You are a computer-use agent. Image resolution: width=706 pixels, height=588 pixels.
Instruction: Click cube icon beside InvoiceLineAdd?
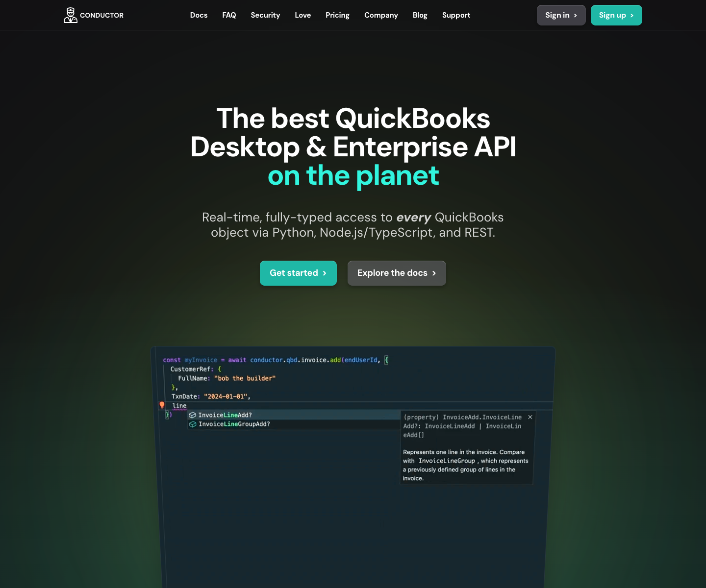pos(193,415)
